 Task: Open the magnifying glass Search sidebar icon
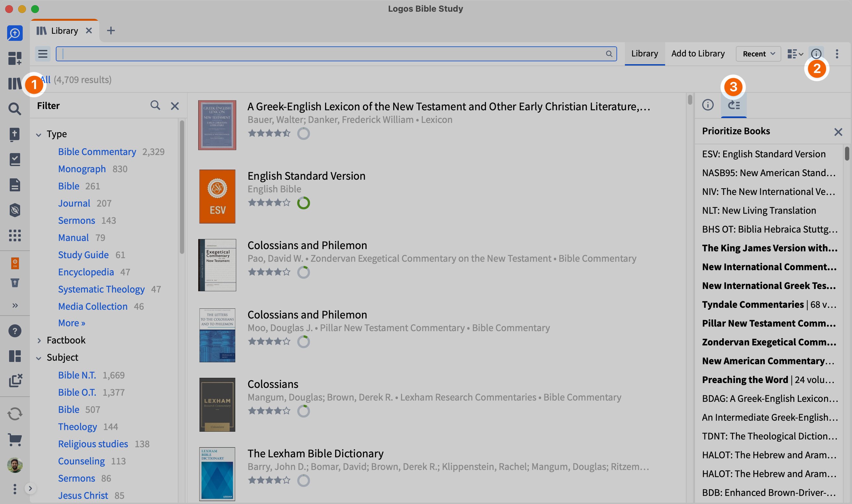(15, 109)
